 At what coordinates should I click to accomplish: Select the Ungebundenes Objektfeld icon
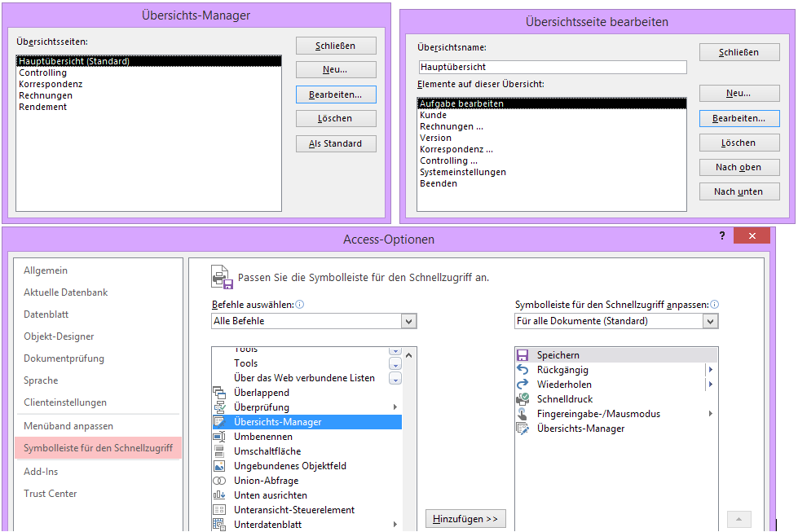click(x=218, y=466)
